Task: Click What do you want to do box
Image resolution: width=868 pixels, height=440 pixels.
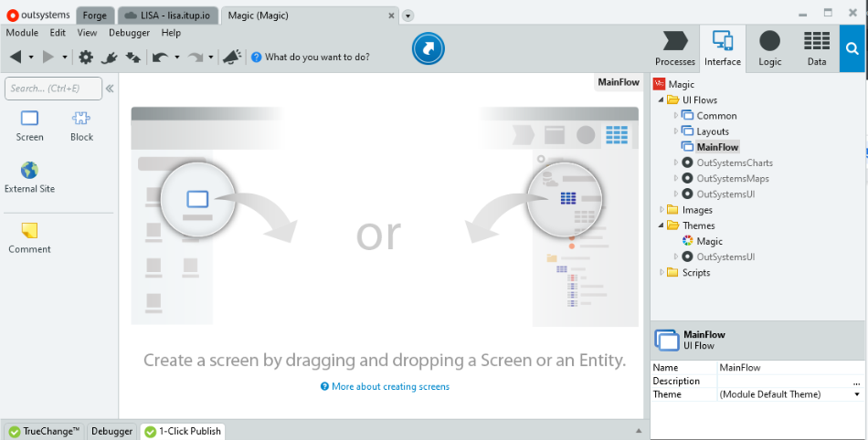Action: (x=317, y=57)
